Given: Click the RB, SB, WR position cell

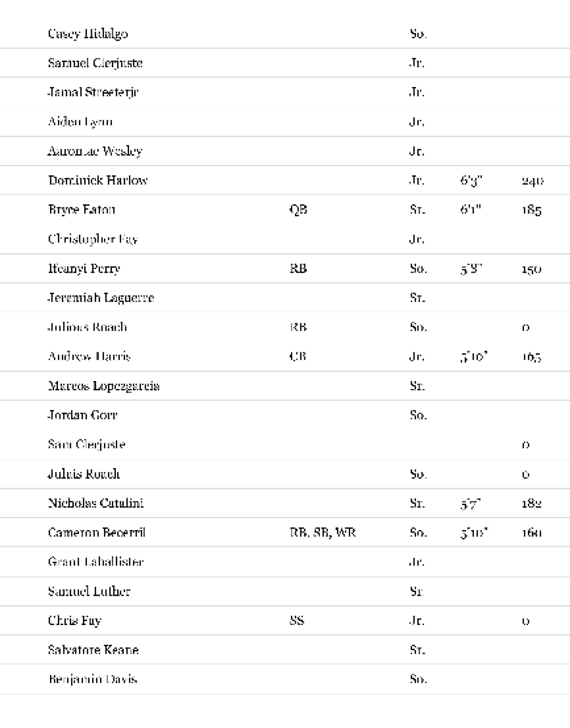Looking at the screenshot, I should [x=323, y=533].
